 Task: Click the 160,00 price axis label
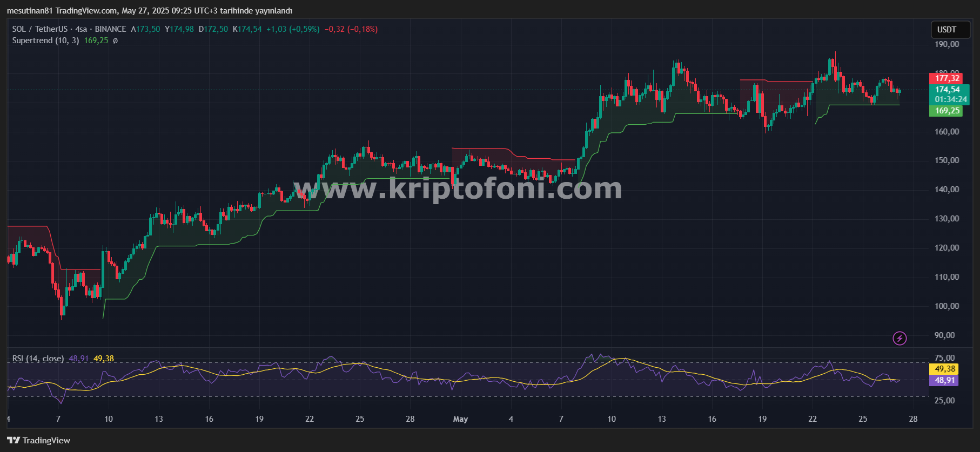coord(947,131)
